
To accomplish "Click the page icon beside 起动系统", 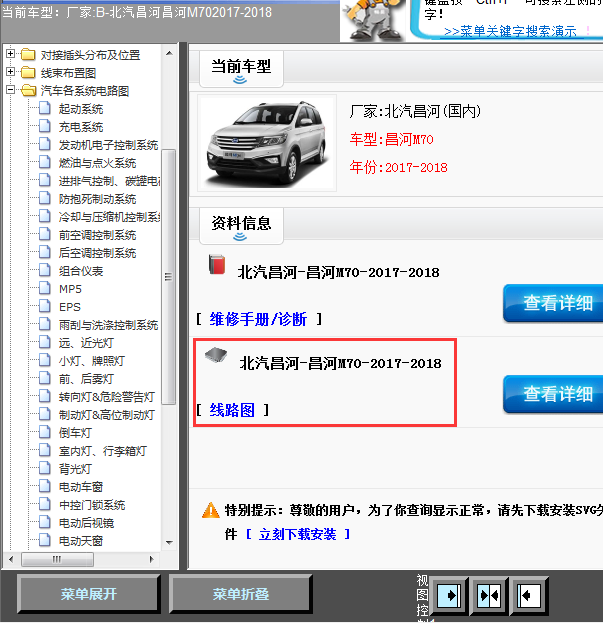I will tap(44, 108).
